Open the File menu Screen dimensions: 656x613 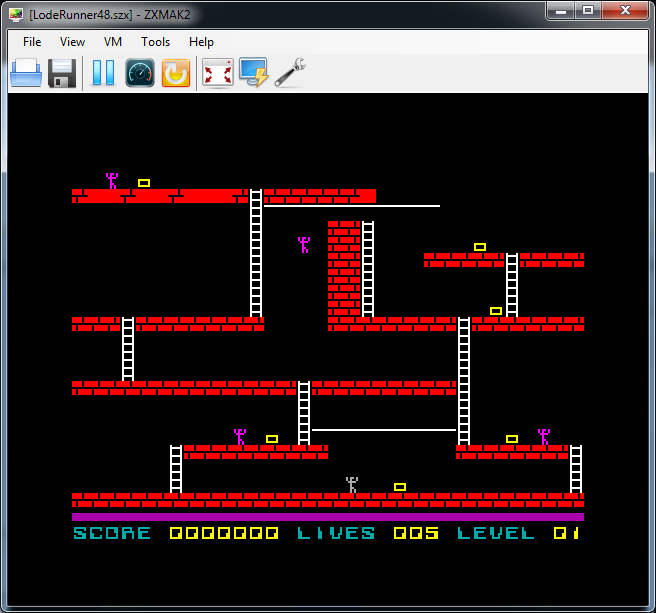tap(32, 42)
